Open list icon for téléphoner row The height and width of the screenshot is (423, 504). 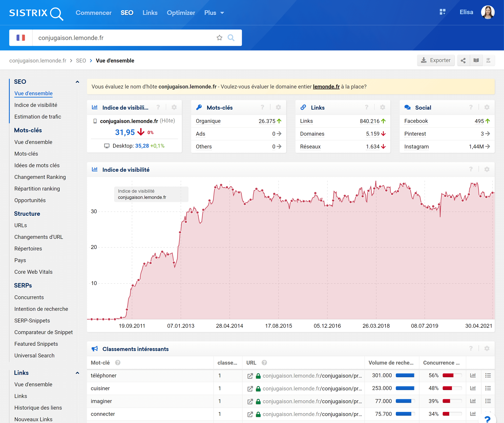[x=488, y=375]
